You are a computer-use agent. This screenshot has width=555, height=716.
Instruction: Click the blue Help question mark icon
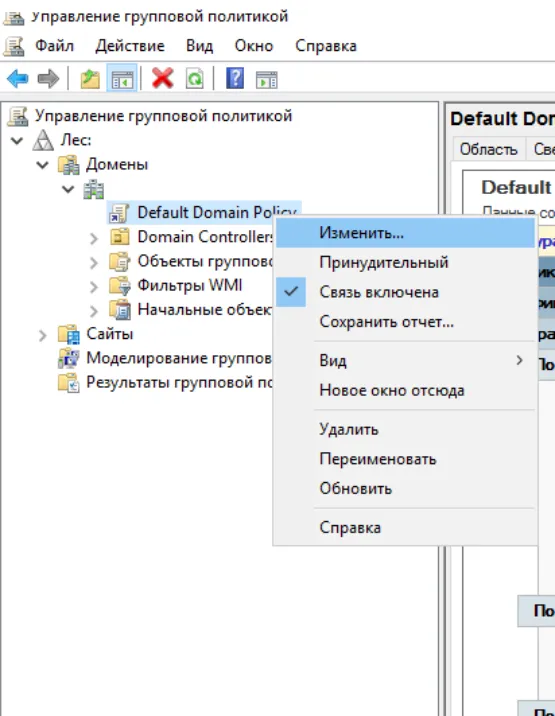pyautogui.click(x=235, y=78)
